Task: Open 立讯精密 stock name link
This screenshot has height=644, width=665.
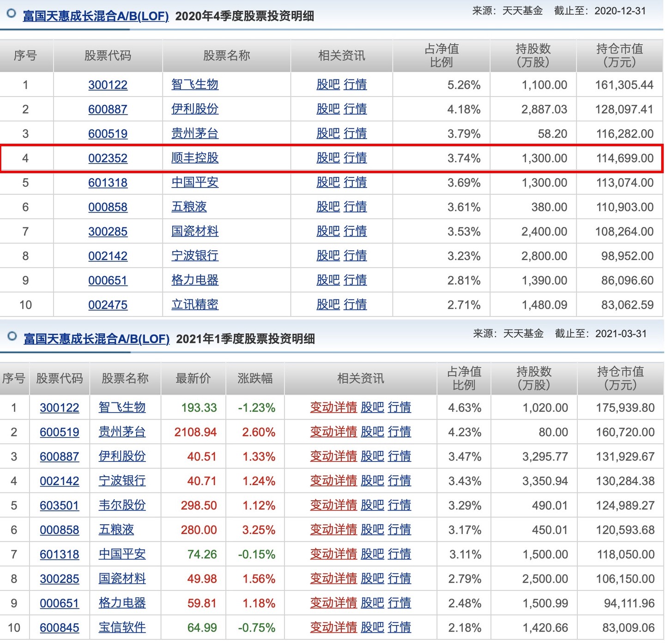Action: tap(194, 305)
